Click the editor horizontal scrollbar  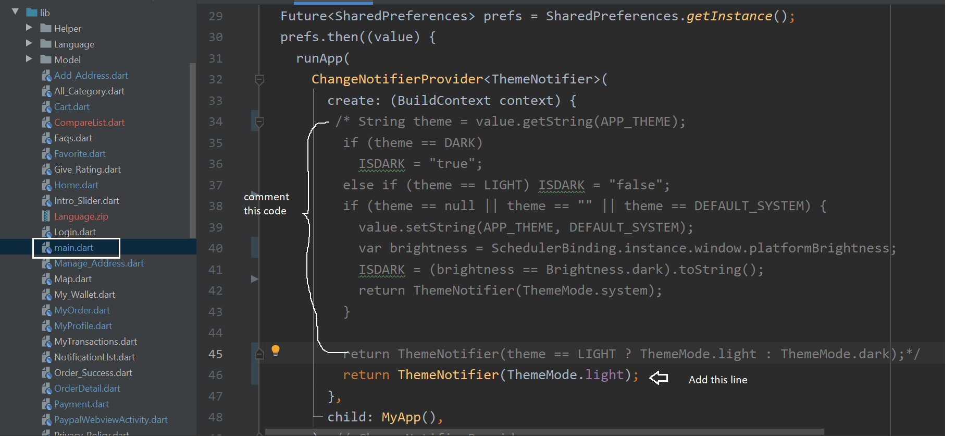coord(544,432)
